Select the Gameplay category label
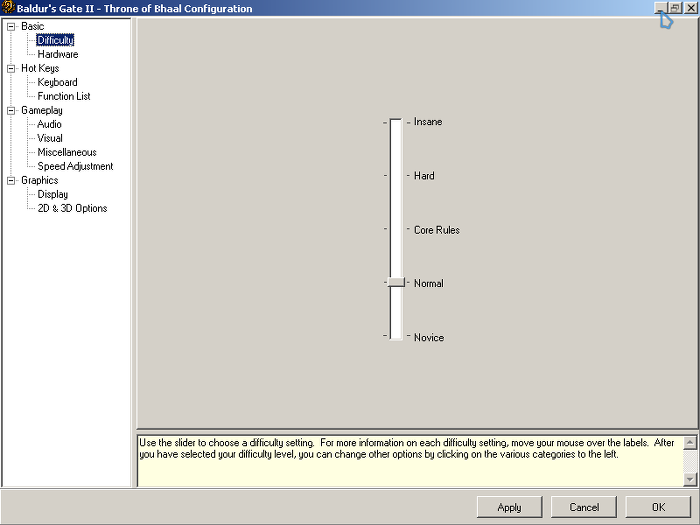 (42, 110)
